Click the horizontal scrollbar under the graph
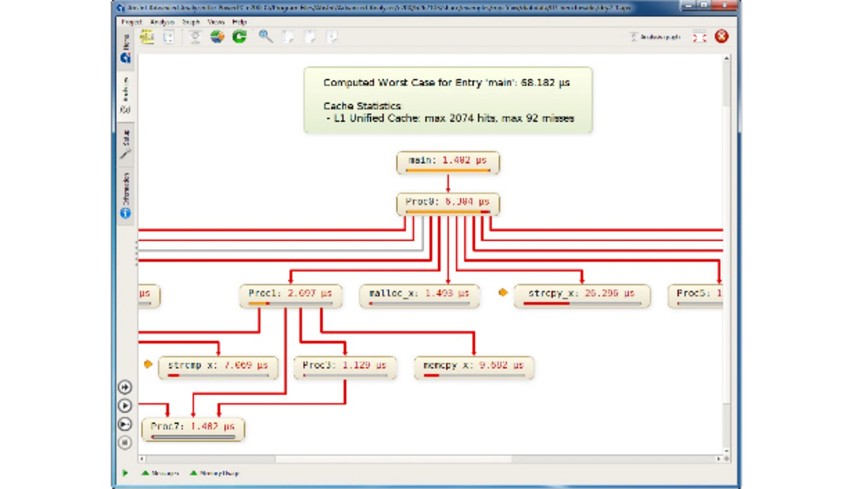Viewport: 868px width, 489px height. (x=393, y=459)
